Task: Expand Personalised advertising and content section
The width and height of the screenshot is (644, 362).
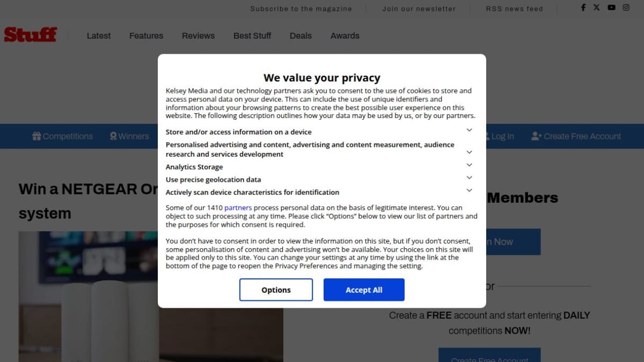Action: click(x=469, y=152)
